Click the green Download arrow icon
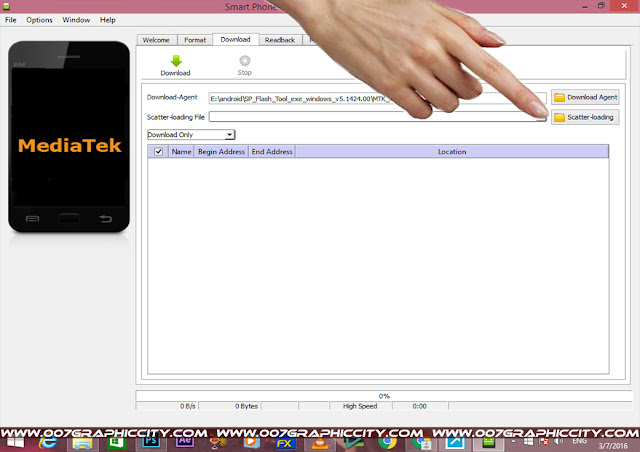Viewport: 640px width, 452px height. 176,61
